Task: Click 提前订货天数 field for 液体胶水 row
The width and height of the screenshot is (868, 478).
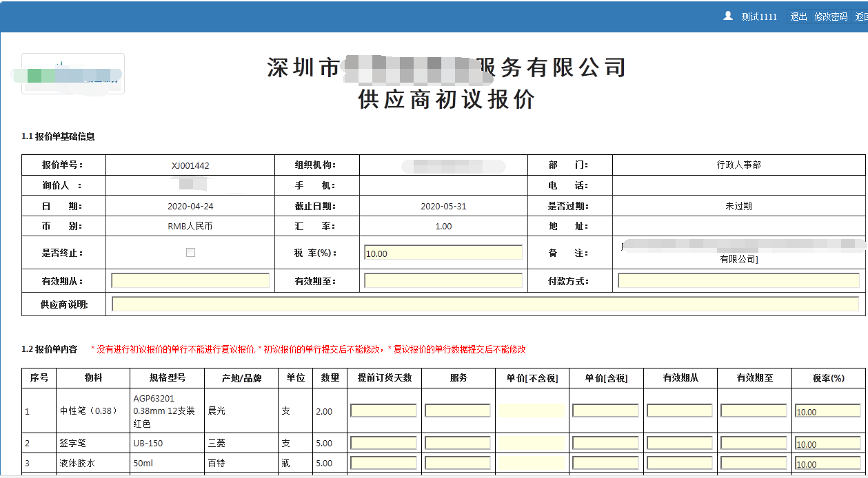Action: click(x=384, y=463)
